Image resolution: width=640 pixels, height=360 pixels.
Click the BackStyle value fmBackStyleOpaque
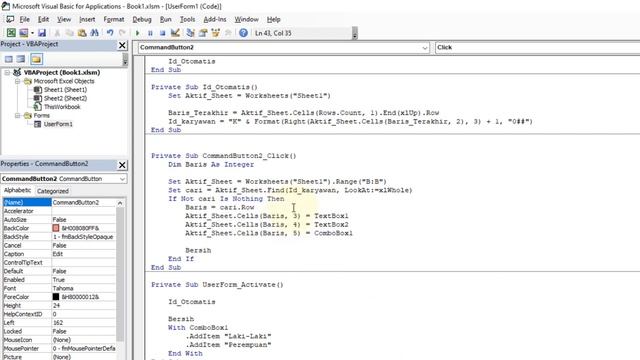click(x=83, y=237)
